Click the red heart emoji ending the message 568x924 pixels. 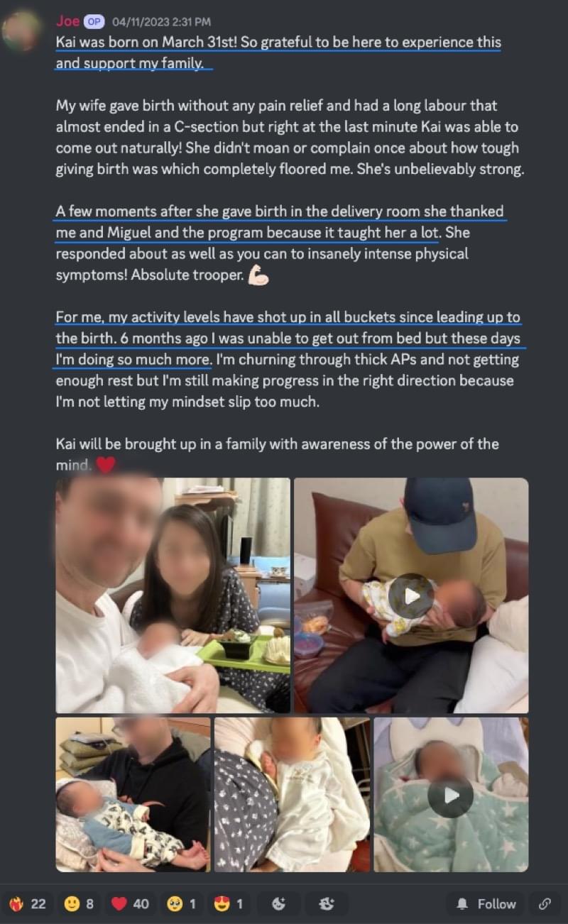tap(106, 466)
